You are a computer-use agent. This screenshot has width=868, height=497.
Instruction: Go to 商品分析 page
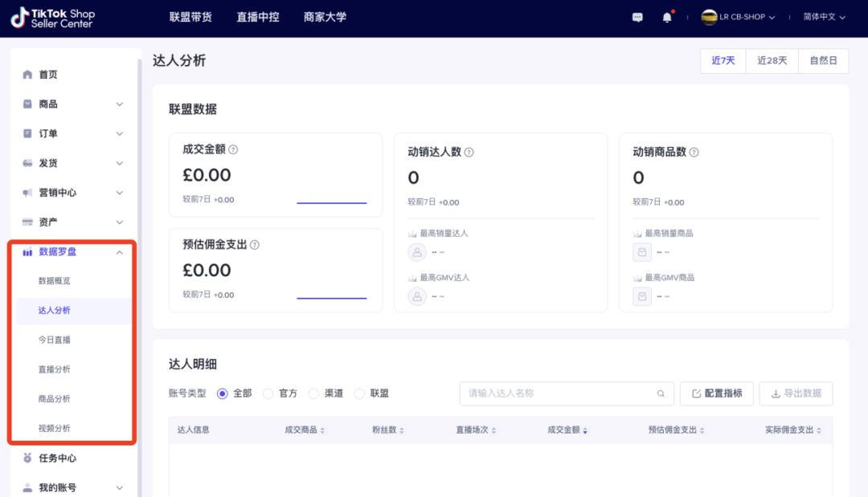click(55, 398)
